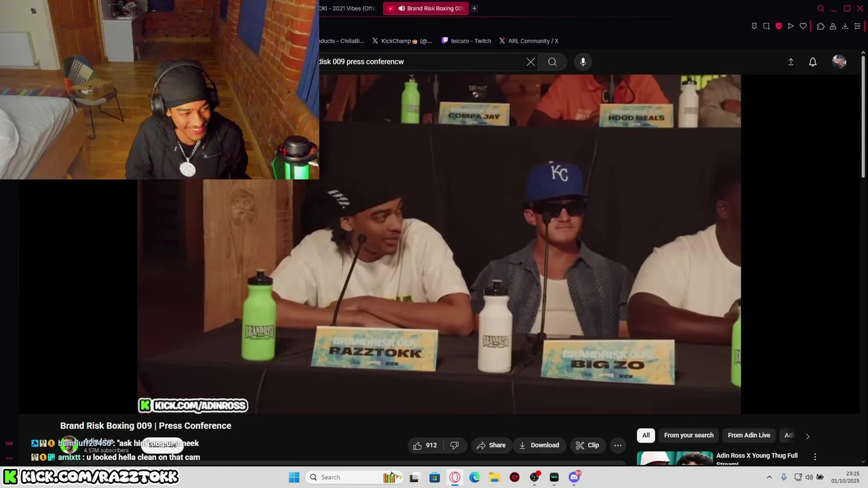Open the system tray battery icon

click(x=821, y=477)
